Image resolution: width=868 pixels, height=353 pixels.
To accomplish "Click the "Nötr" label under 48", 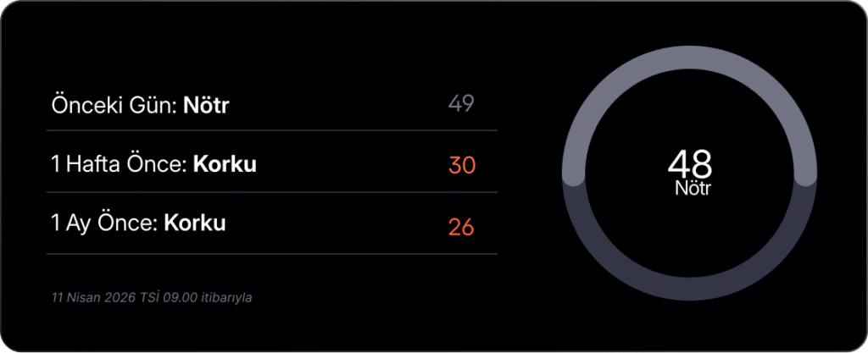I will [x=693, y=187].
